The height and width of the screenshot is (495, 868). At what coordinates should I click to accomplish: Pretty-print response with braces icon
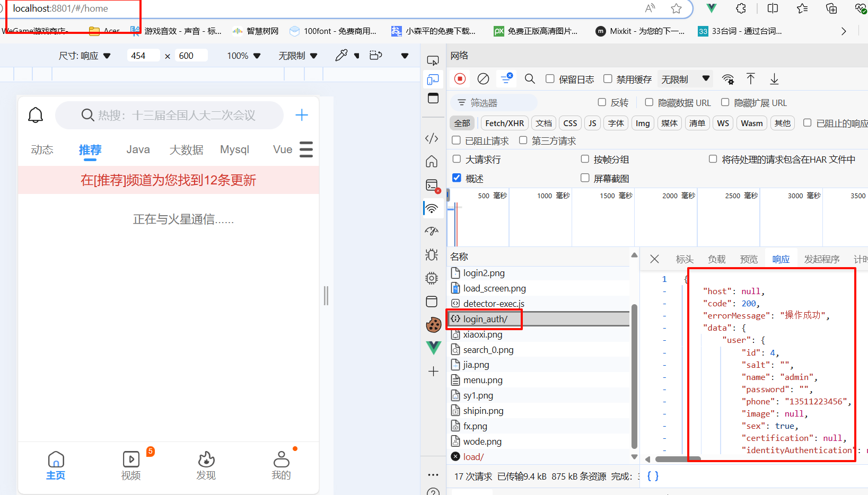click(x=653, y=476)
